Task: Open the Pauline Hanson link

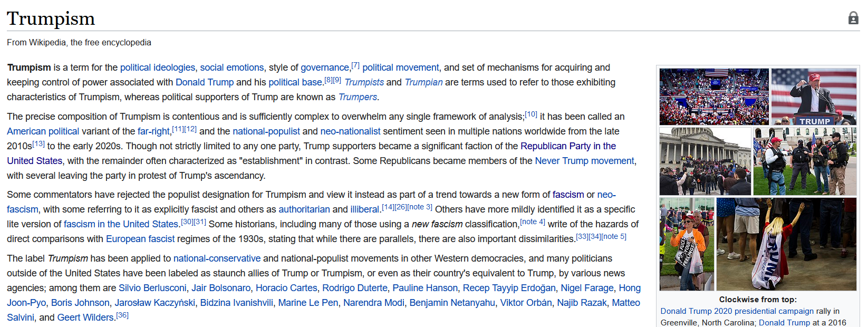Action: pyautogui.click(x=425, y=288)
